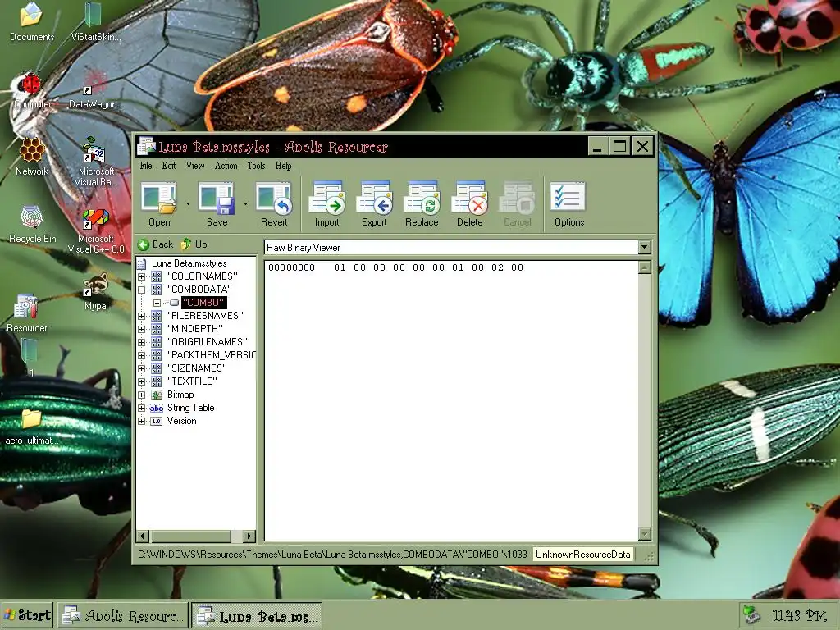Click the Export resource icon
This screenshot has width=840, height=630.
click(374, 204)
